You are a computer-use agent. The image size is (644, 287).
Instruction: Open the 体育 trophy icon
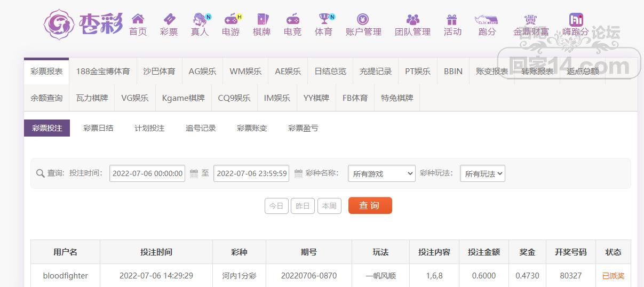[x=324, y=19]
